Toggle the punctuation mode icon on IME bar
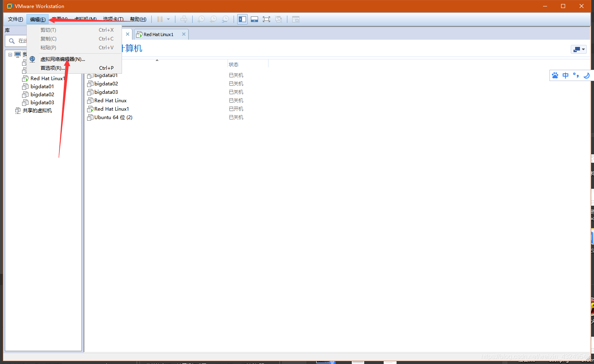Viewport: 594px width, 364px height. [576, 75]
